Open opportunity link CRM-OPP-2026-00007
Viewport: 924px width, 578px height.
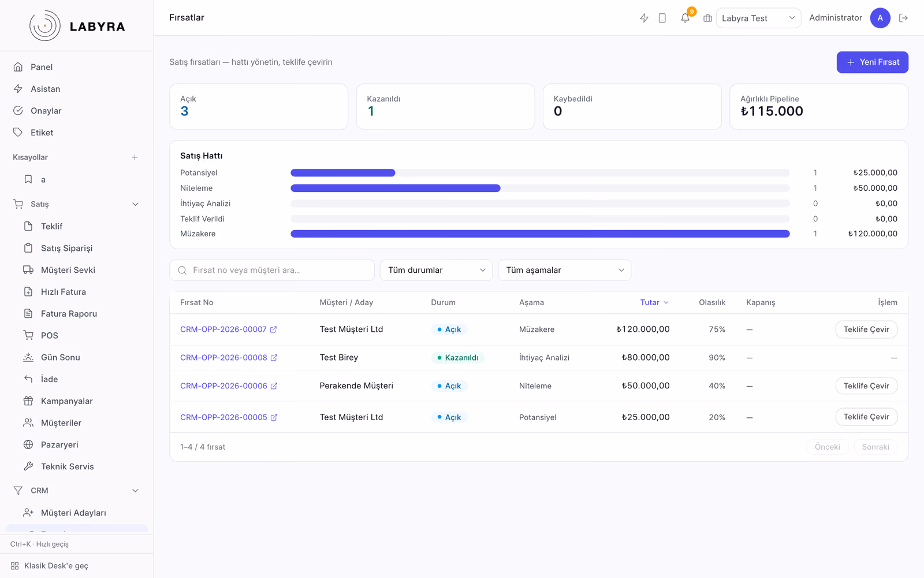click(x=223, y=329)
